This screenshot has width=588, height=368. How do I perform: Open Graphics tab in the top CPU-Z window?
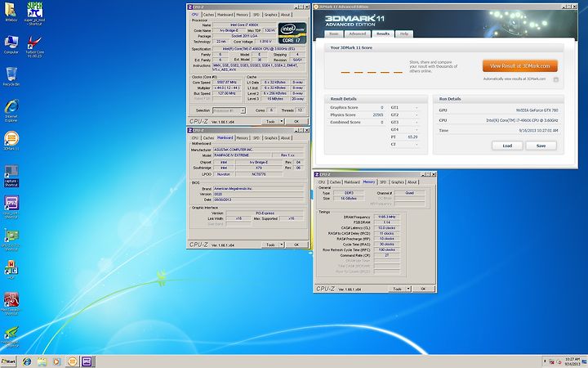coord(271,15)
